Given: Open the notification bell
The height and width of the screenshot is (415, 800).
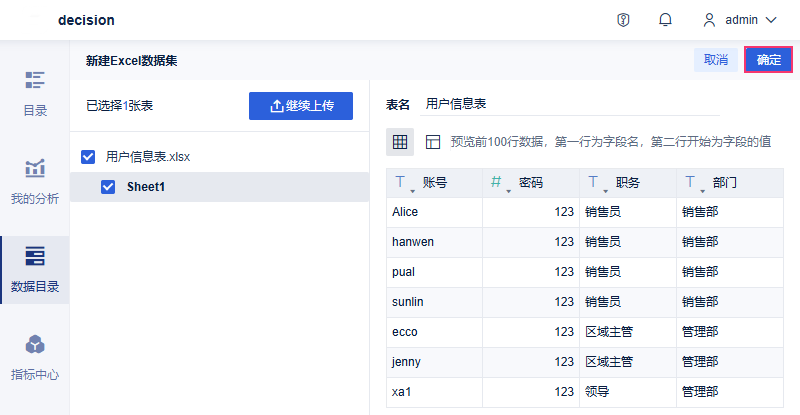Looking at the screenshot, I should [665, 20].
